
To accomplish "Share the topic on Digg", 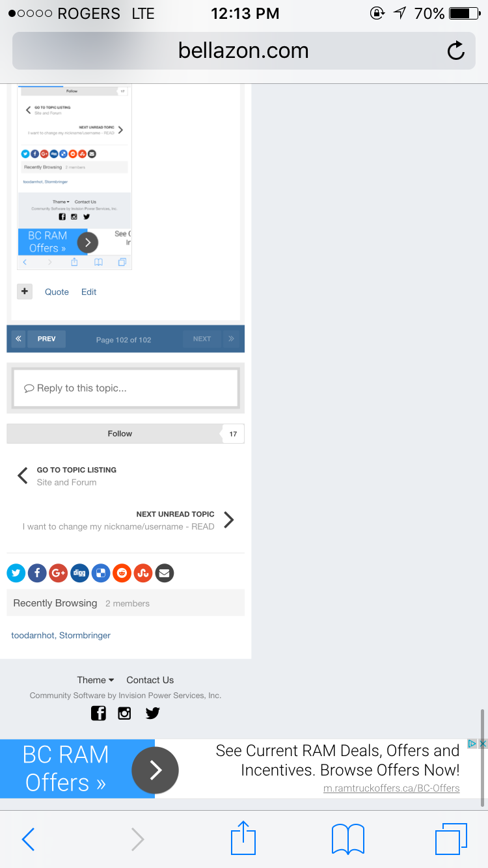I will click(79, 573).
